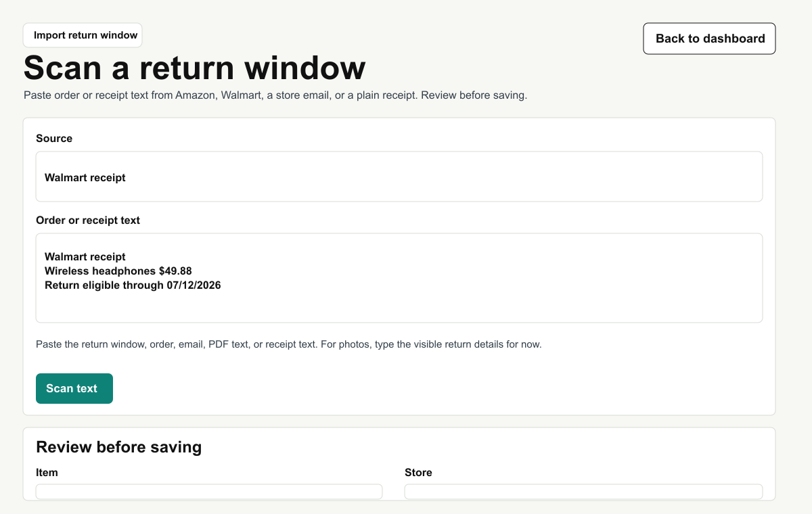Focus the Store input field

tap(583, 492)
